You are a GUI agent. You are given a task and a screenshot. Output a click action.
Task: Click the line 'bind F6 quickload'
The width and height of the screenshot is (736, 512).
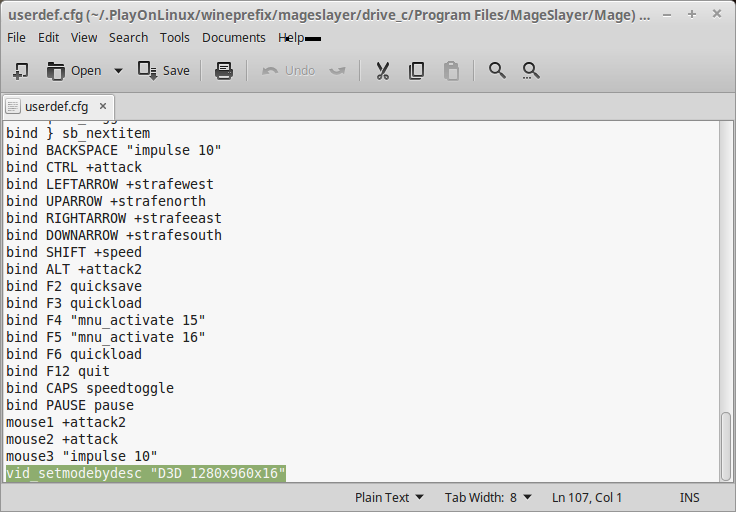coord(74,354)
